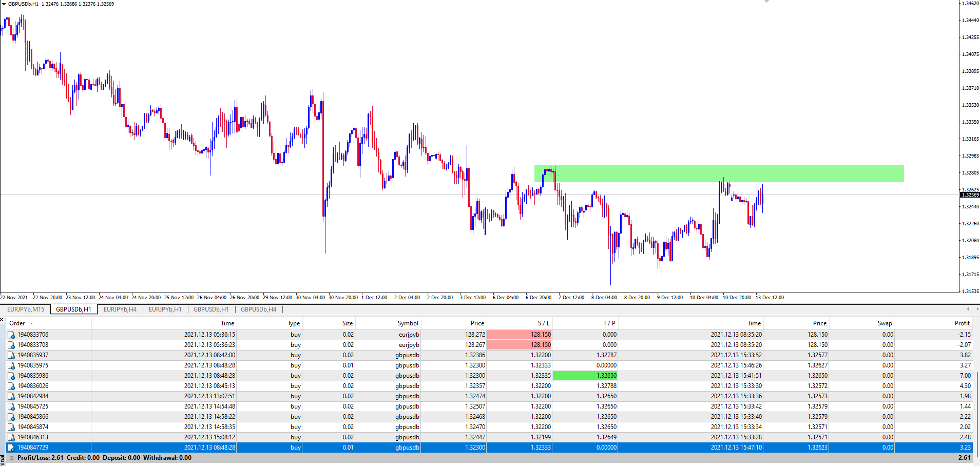
Task: Click the order icon for 1940835937
Action: click(11, 355)
